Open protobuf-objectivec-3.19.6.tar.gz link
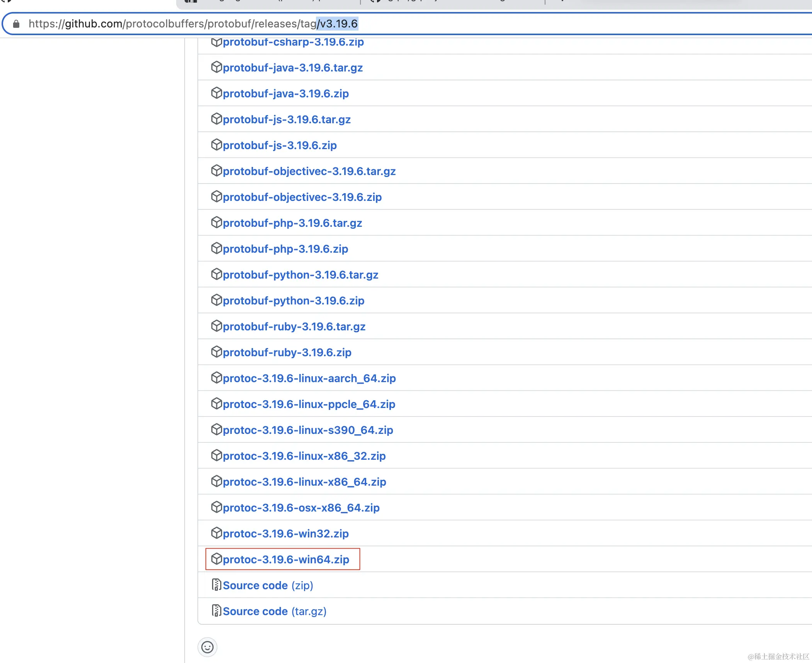 309,171
